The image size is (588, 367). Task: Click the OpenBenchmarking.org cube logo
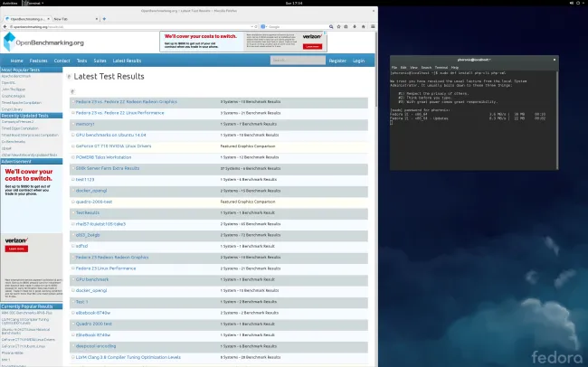tap(9, 42)
